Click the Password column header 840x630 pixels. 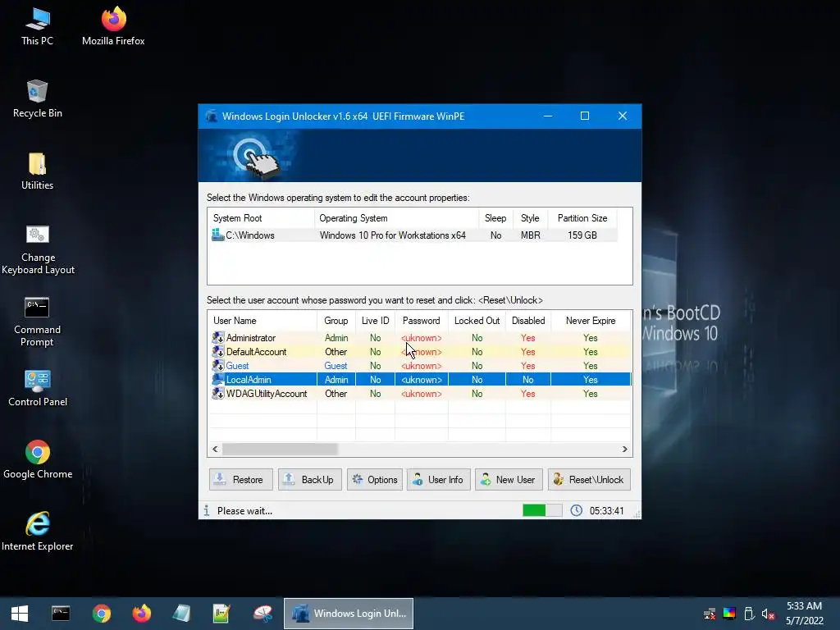point(421,321)
